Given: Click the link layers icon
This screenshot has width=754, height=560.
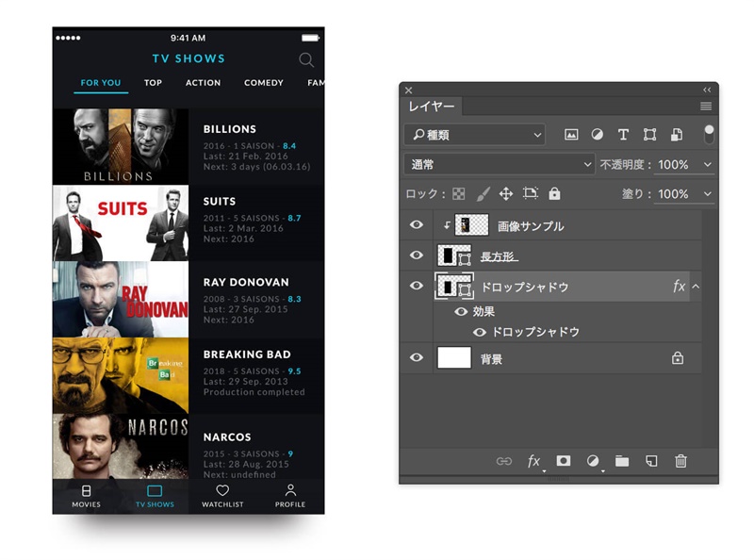Looking at the screenshot, I should (504, 461).
